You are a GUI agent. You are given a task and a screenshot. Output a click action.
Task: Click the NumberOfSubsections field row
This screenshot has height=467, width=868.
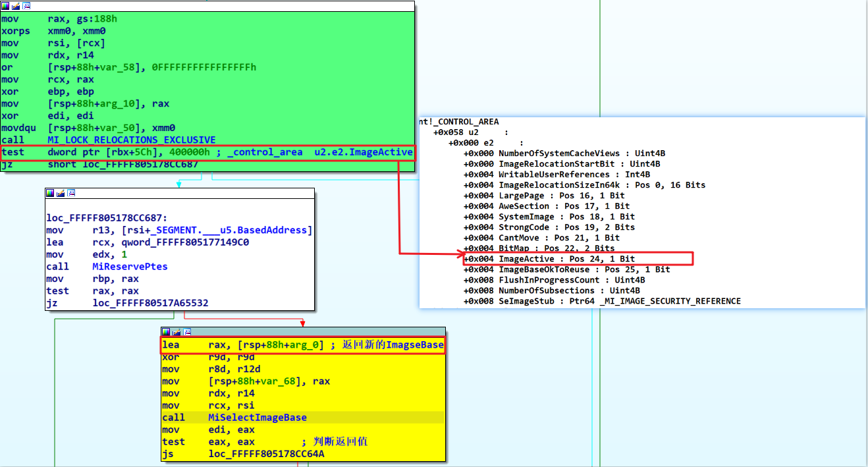pos(551,290)
